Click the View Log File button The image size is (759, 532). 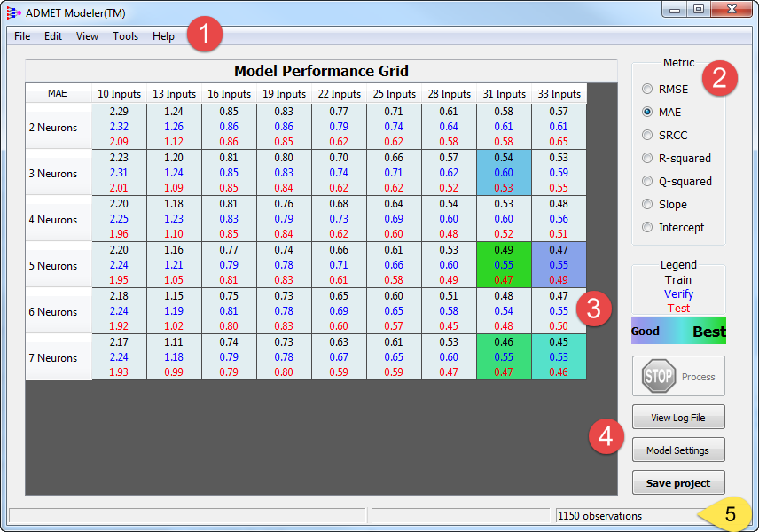[x=678, y=418]
